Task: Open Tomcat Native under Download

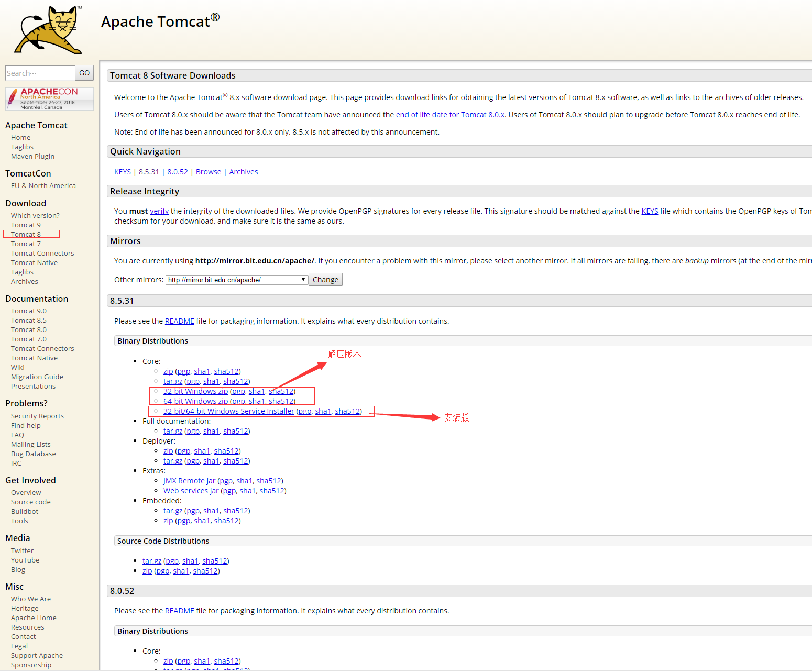Action: [x=35, y=263]
